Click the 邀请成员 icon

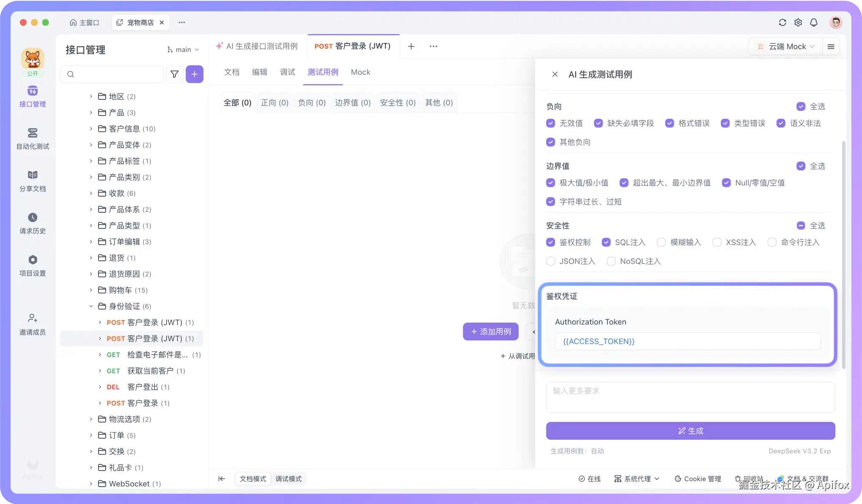(33, 318)
